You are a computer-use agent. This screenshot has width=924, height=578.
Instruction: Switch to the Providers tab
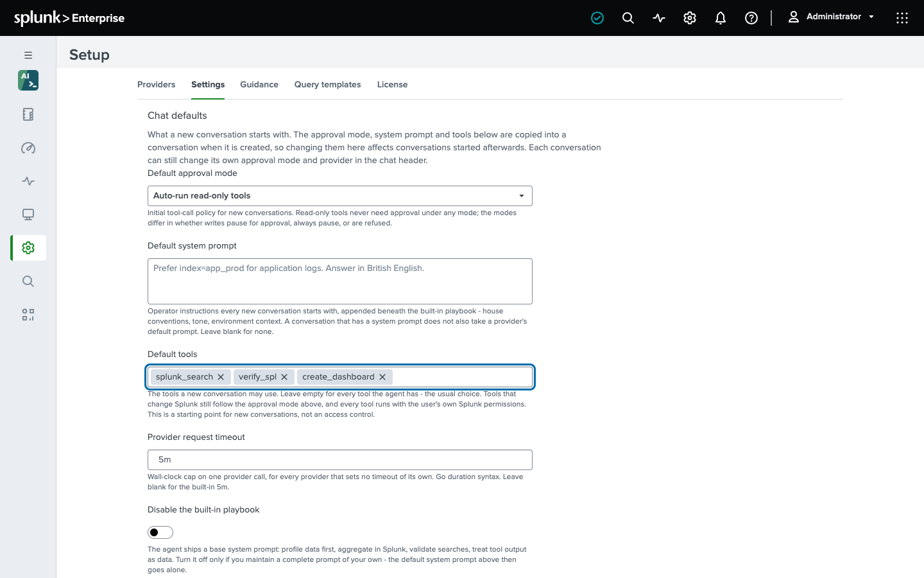(x=156, y=85)
